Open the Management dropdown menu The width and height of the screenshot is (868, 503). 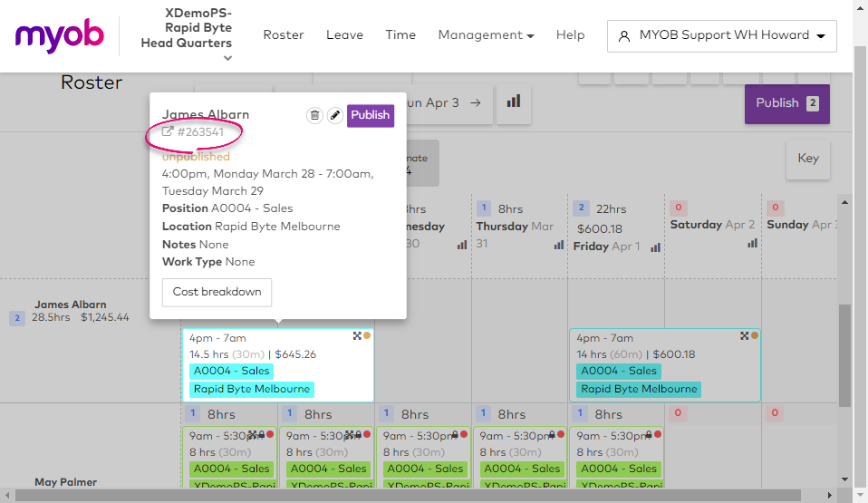486,35
